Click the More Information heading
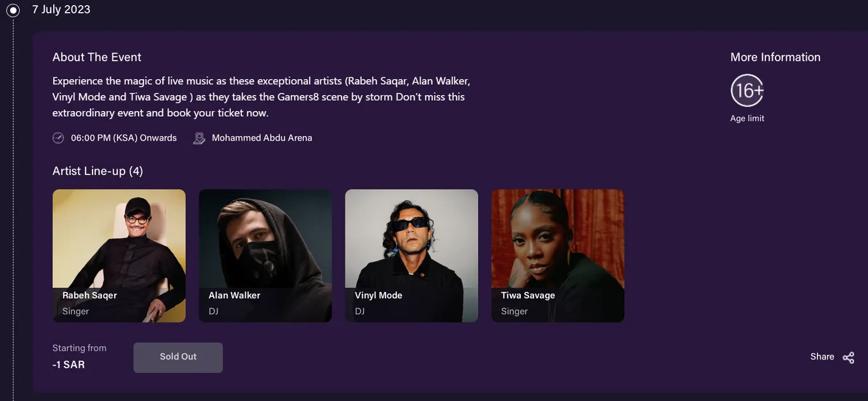 tap(775, 57)
